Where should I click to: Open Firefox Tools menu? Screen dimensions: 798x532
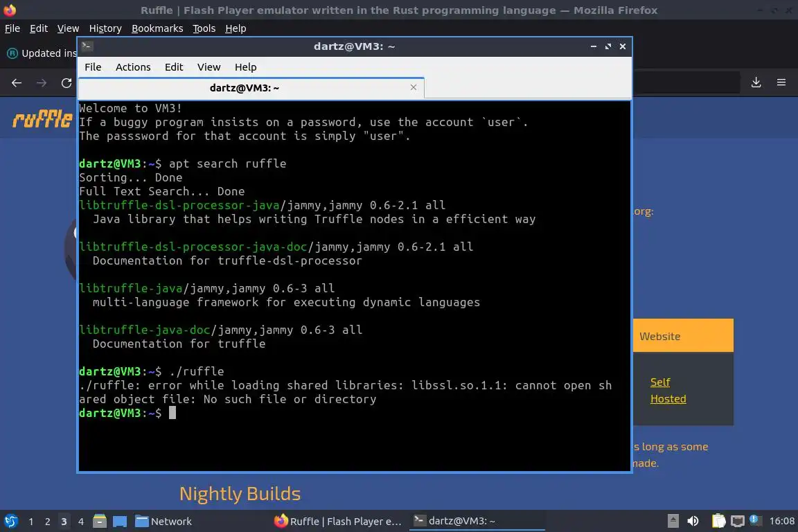[204, 28]
